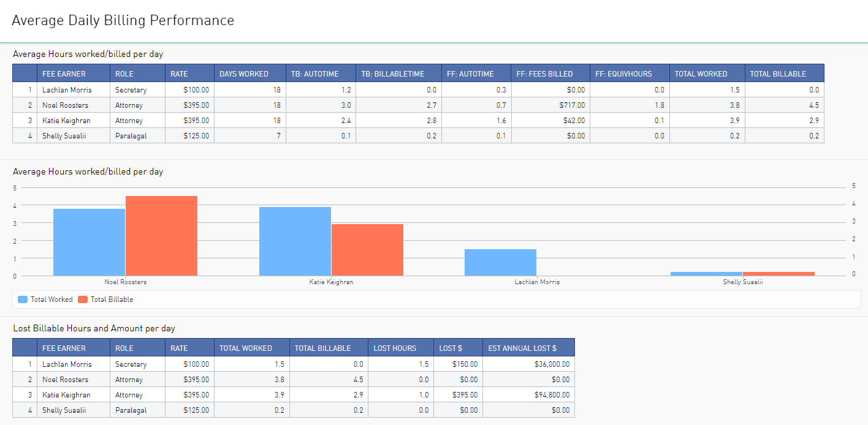Click the Lost Billable Hours and Amount heading
This screenshot has height=425, width=868.
[94, 329]
